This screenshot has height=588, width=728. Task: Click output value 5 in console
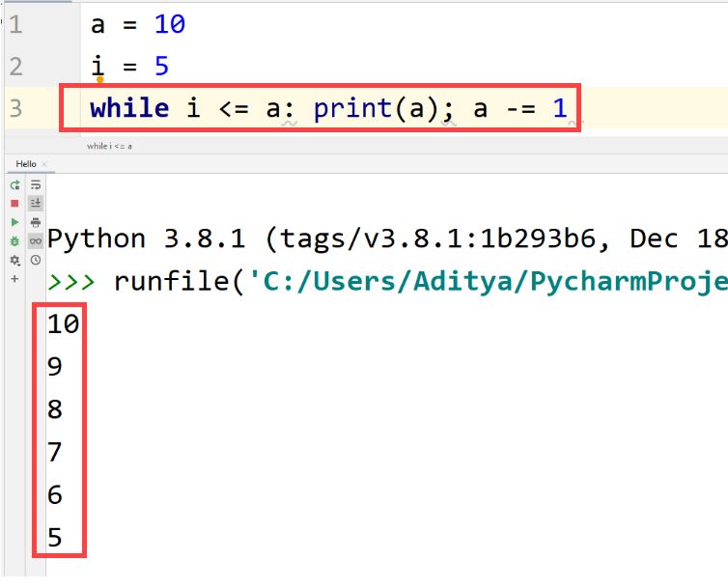tap(55, 538)
